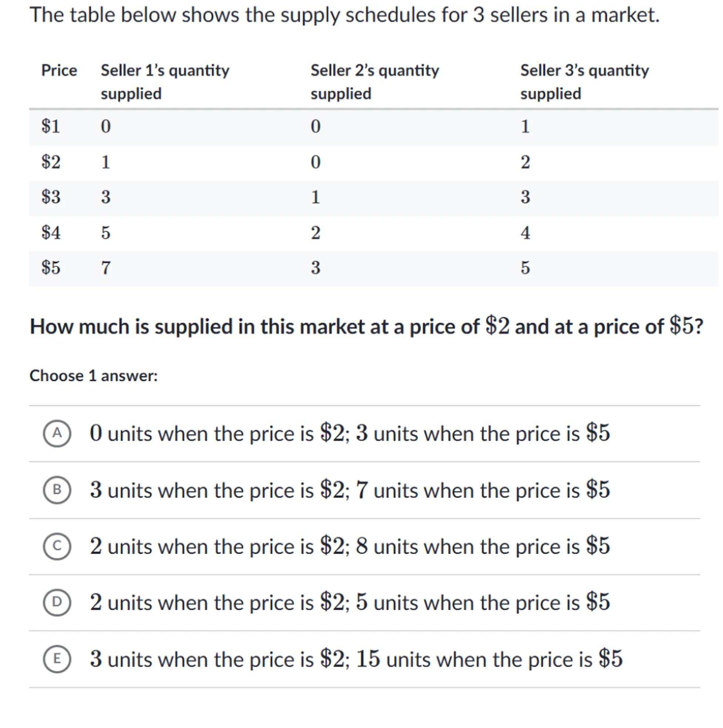
Task: Choose radio option C
Action: (57, 546)
